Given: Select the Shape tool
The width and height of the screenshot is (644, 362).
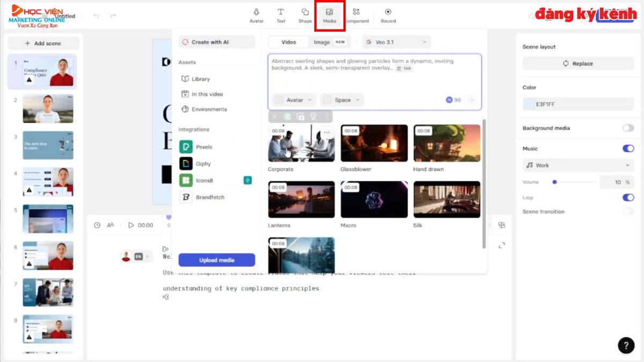Looking at the screenshot, I should 304,14.
